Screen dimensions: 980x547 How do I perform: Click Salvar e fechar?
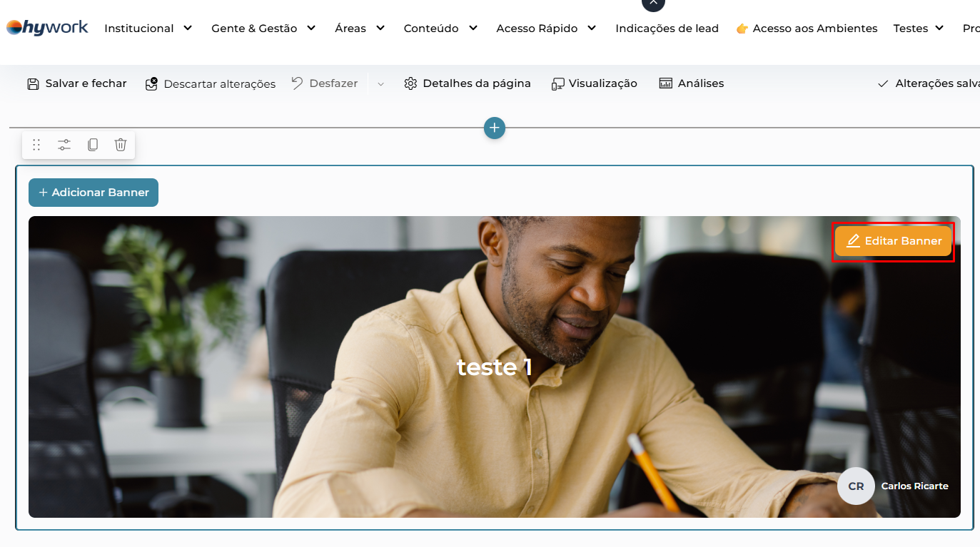click(x=77, y=83)
